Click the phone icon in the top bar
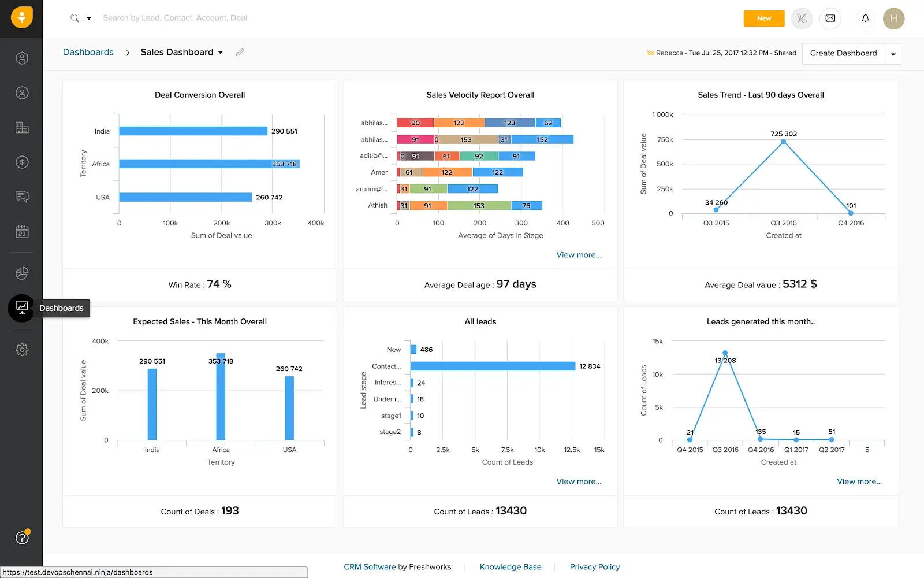Screen dimensions: 924x578 point(802,18)
